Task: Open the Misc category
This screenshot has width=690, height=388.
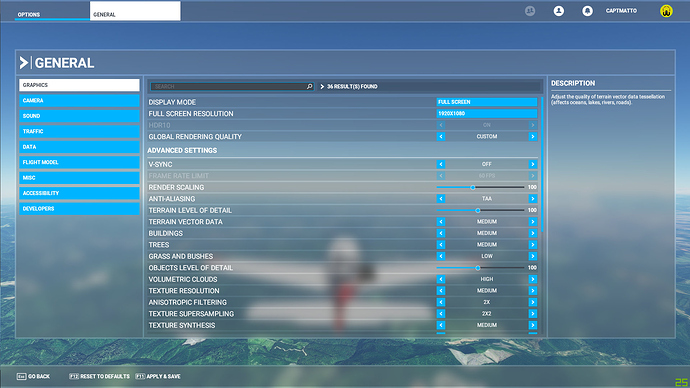Action: (x=79, y=178)
